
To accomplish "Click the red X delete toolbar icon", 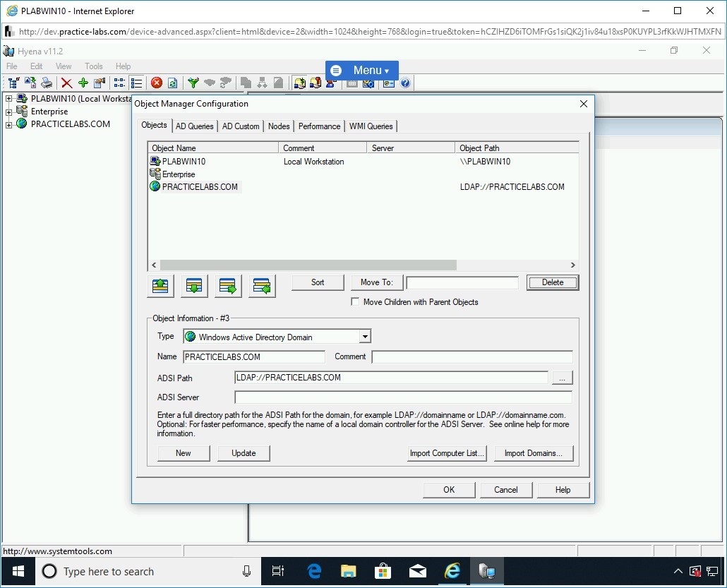I will coord(66,83).
